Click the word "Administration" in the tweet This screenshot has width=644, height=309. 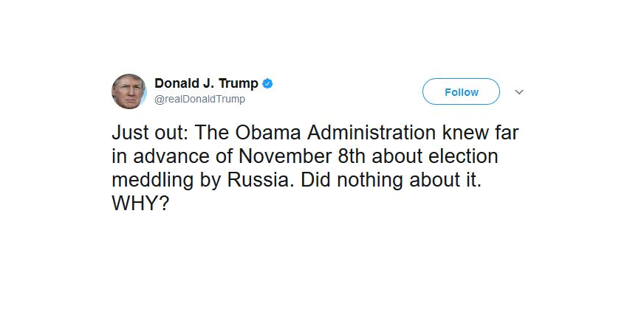click(371, 133)
